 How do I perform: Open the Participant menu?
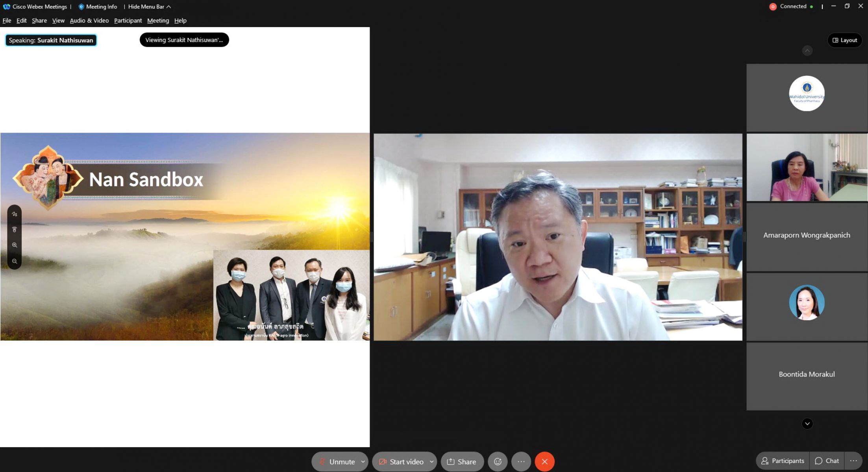(x=128, y=20)
